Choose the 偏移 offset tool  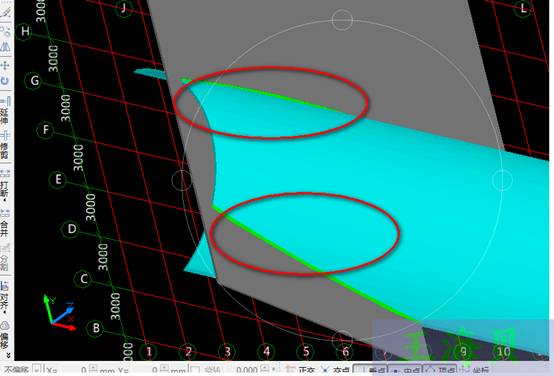(x=5, y=334)
